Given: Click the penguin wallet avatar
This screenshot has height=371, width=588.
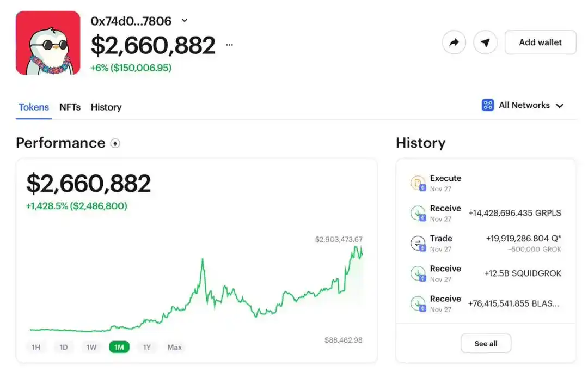Looking at the screenshot, I should pos(48,42).
